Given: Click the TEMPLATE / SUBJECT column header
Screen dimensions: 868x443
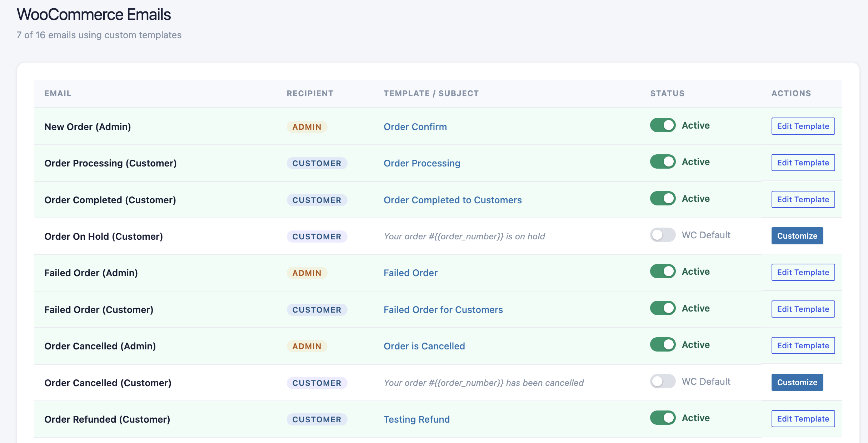Looking at the screenshot, I should tap(431, 93).
